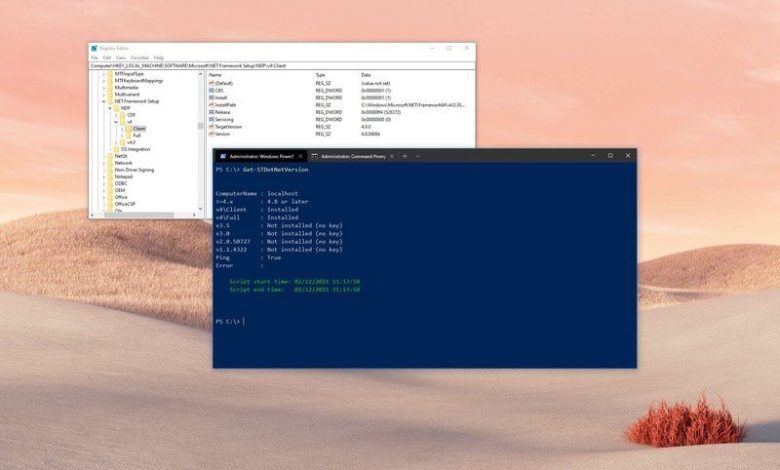
Task: Select the NDP folder in tree
Action: click(x=125, y=108)
